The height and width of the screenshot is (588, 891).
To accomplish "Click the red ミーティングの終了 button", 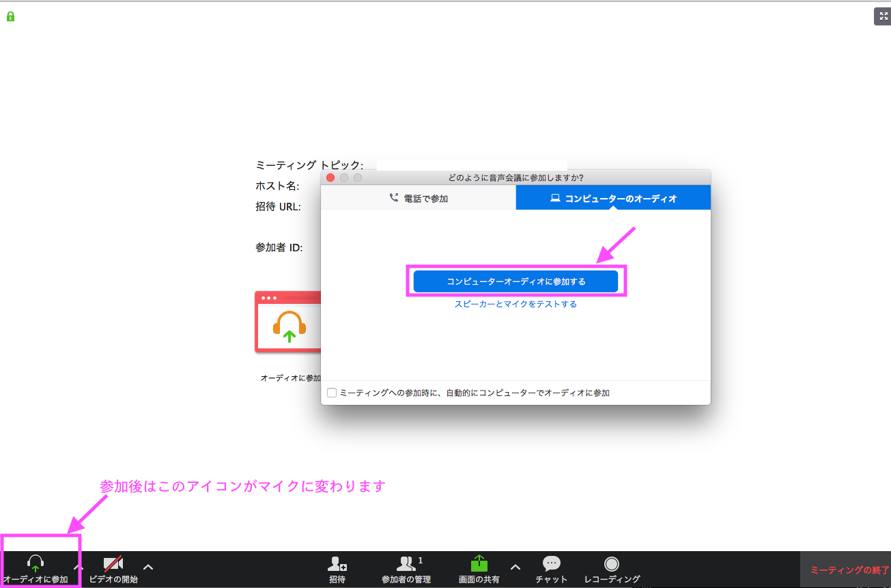I will click(x=849, y=570).
